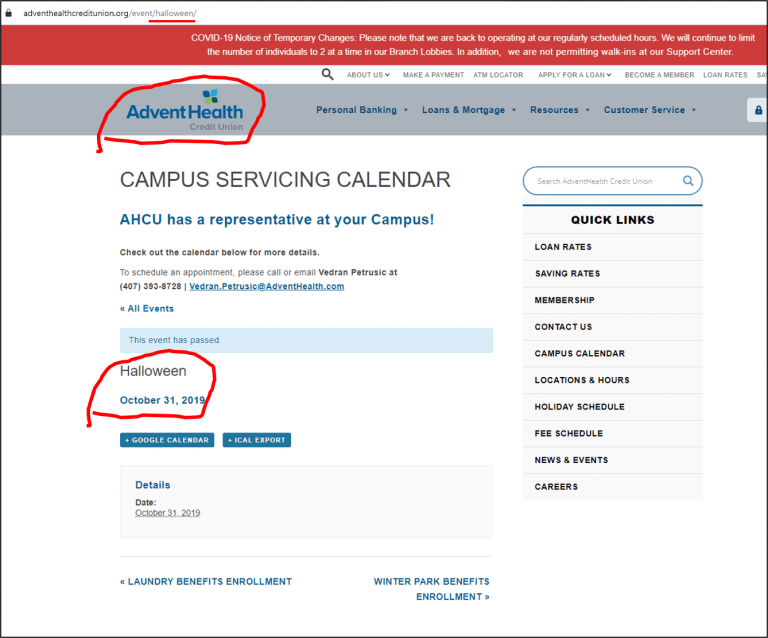This screenshot has width=768, height=638.
Task: Open previous event Laundry Benefits Enrollment
Action: (206, 581)
